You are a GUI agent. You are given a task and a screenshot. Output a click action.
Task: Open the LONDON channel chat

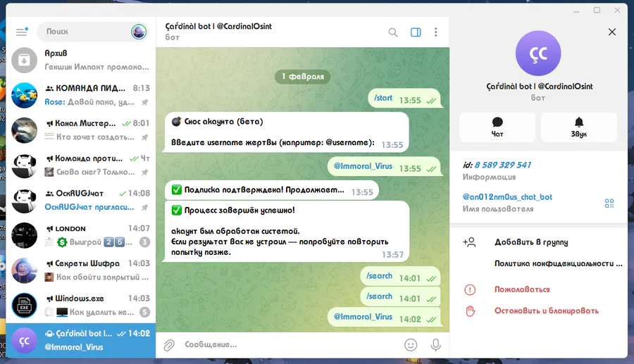coord(81,235)
